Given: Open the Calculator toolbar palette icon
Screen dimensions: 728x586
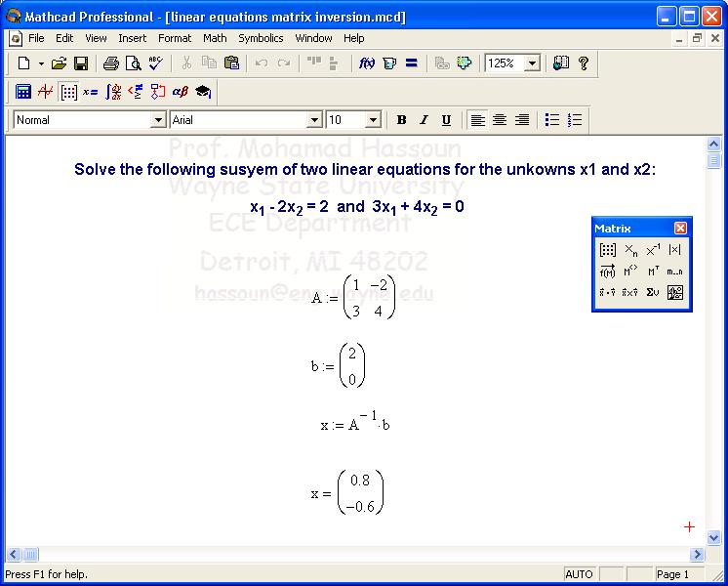Looking at the screenshot, I should [22, 92].
